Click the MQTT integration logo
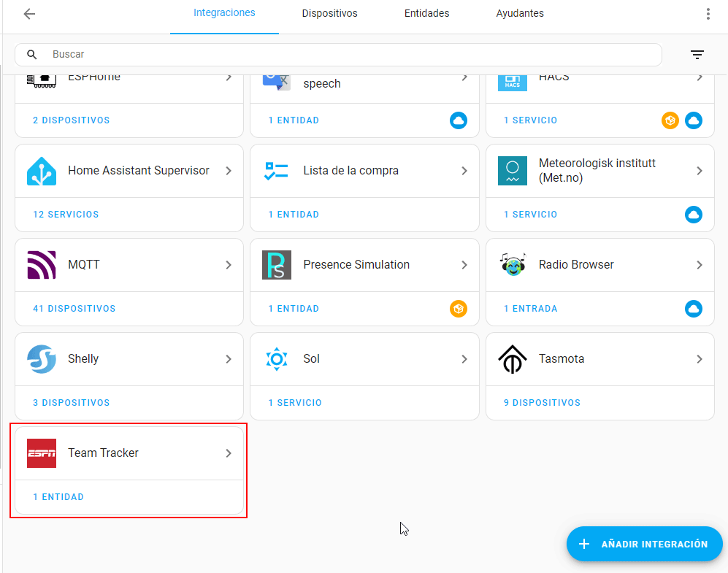728x573 pixels. point(42,265)
